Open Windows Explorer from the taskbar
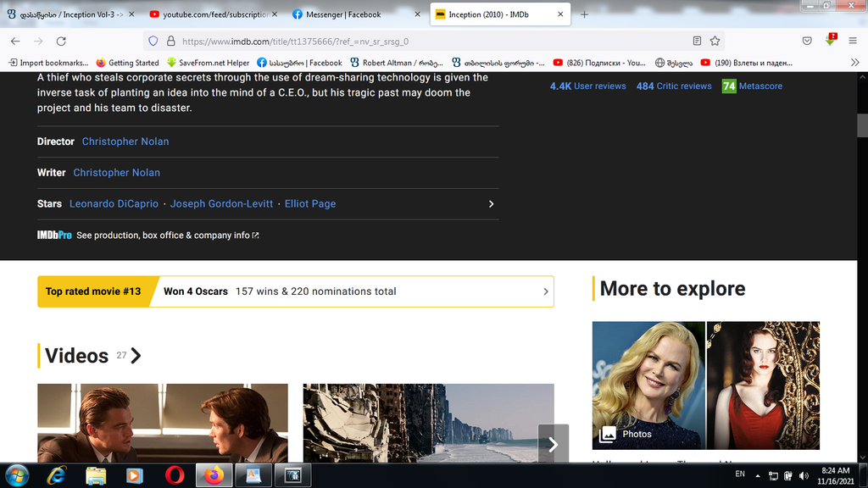The image size is (868, 488). point(96,475)
